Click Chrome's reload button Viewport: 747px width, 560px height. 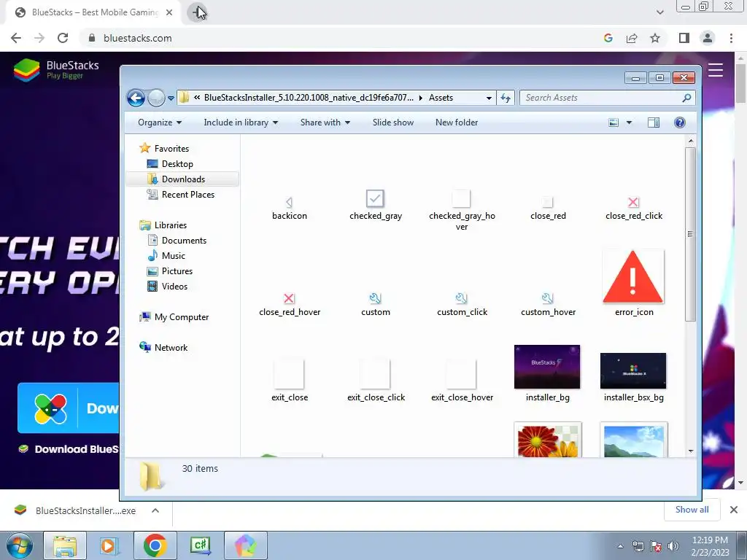tap(63, 38)
